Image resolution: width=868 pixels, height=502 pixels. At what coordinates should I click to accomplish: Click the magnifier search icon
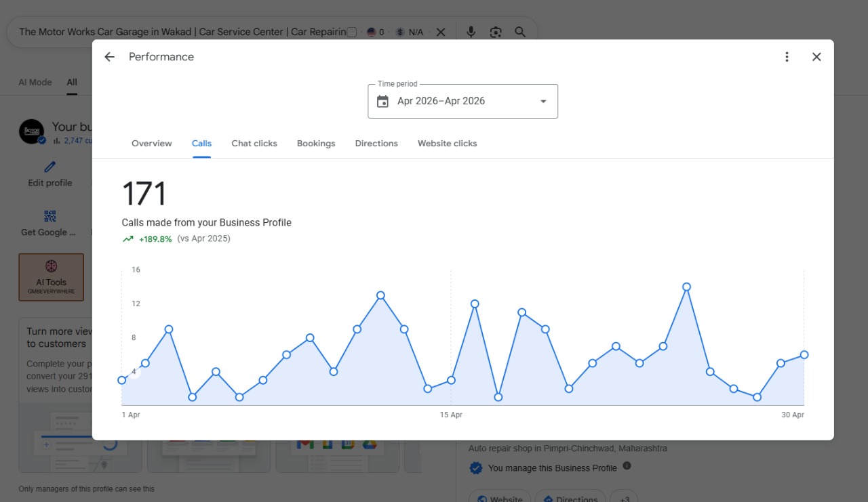click(520, 32)
